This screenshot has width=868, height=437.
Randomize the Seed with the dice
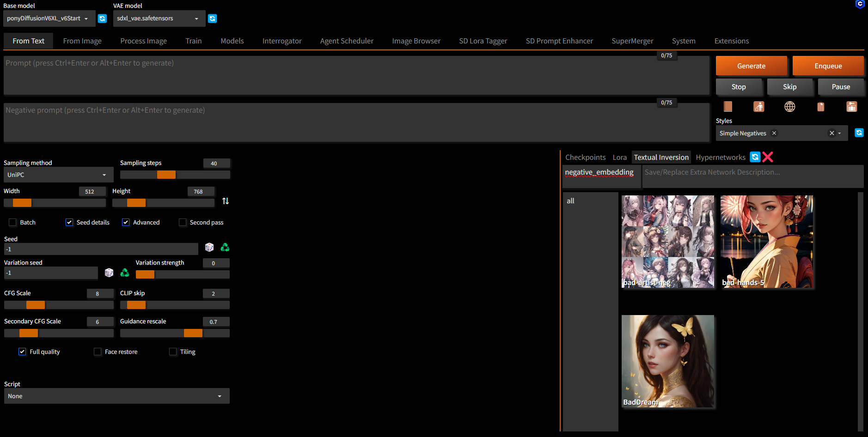coord(209,247)
